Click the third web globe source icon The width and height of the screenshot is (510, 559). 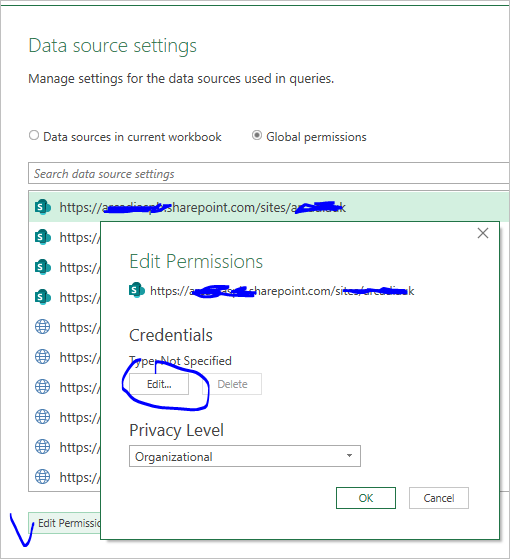pyautogui.click(x=42, y=386)
